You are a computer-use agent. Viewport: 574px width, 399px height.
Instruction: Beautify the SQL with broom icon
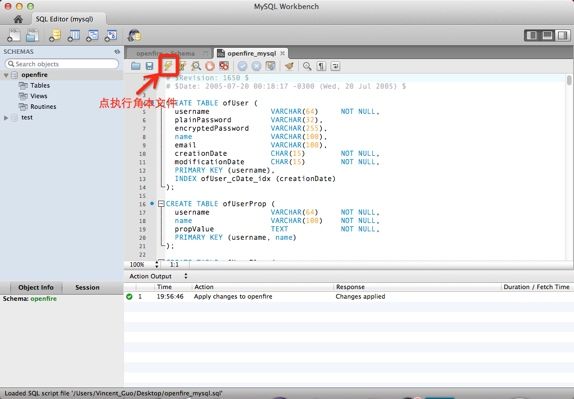pyautogui.click(x=289, y=66)
